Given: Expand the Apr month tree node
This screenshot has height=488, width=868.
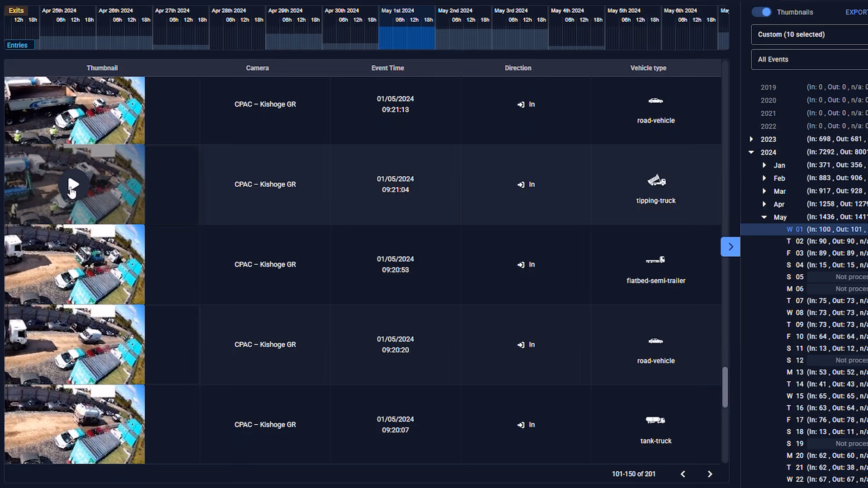Looking at the screenshot, I should pyautogui.click(x=764, y=204).
